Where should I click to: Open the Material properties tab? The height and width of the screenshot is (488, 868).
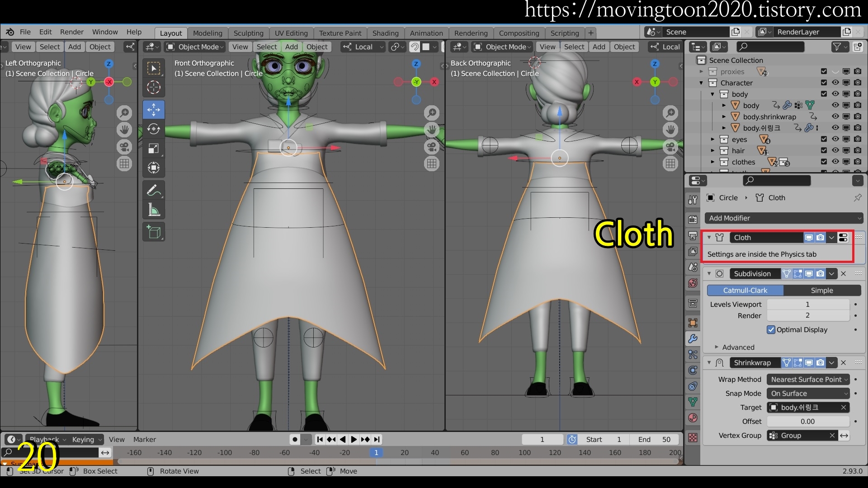693,418
